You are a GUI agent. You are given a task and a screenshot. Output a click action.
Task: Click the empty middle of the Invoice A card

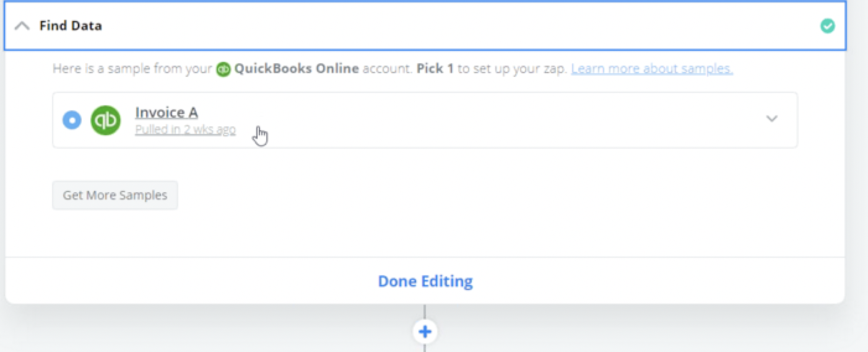pyautogui.click(x=495, y=120)
